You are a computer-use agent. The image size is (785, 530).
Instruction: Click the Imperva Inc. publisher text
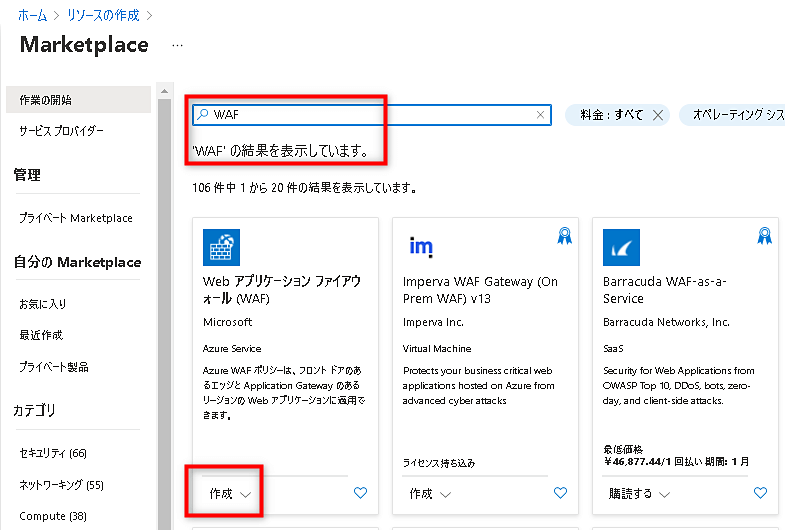click(x=433, y=322)
